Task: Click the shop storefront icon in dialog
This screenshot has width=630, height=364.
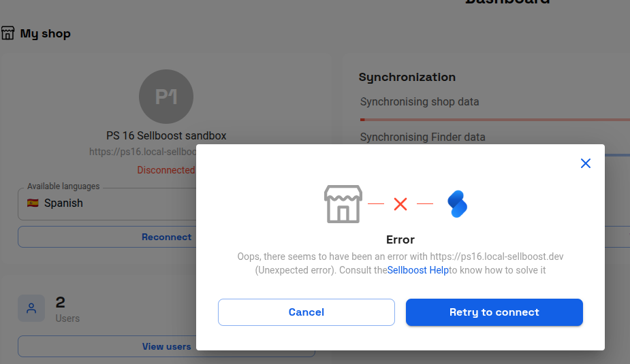Action: point(343,204)
